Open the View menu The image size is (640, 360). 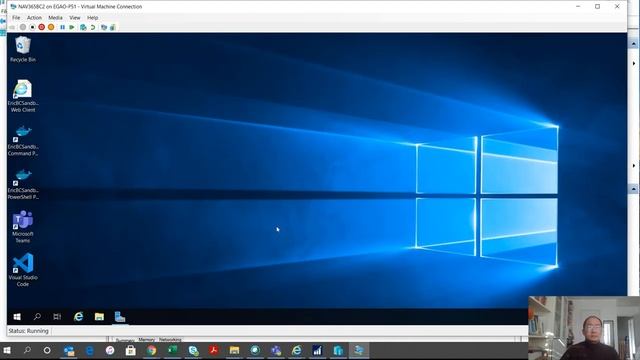(75, 18)
